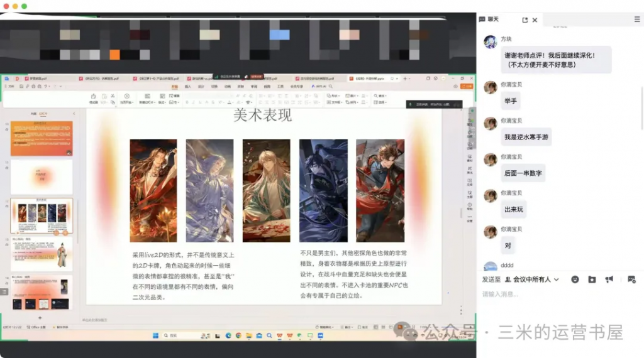Image resolution: width=644 pixels, height=358 pixels.
Task: Click 方块's avatar in the chat
Action: point(490,42)
